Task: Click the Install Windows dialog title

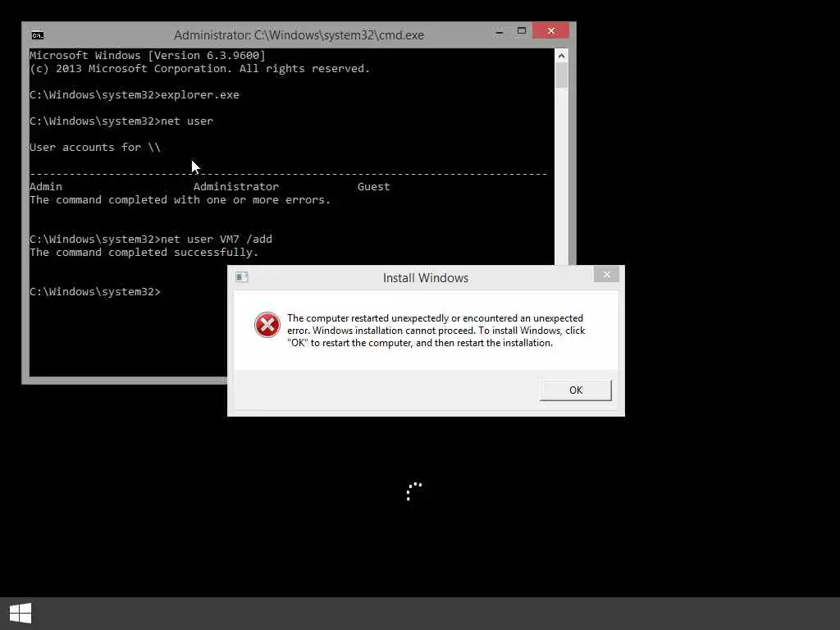Action: (x=426, y=278)
